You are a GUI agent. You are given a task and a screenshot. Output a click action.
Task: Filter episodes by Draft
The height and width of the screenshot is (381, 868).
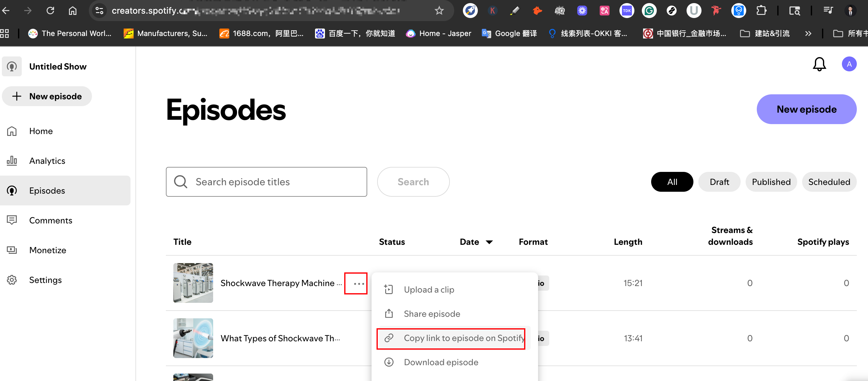point(719,182)
